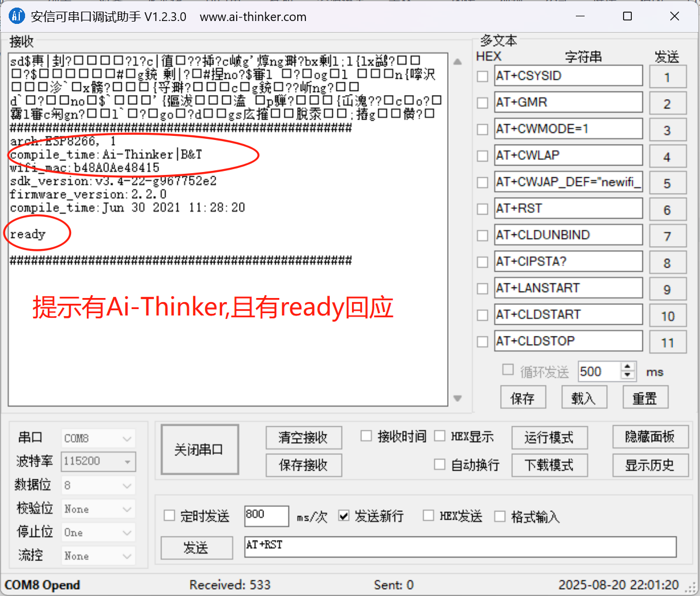Click the loop interval stepper arrows
The width and height of the screenshot is (700, 596).
tap(628, 371)
